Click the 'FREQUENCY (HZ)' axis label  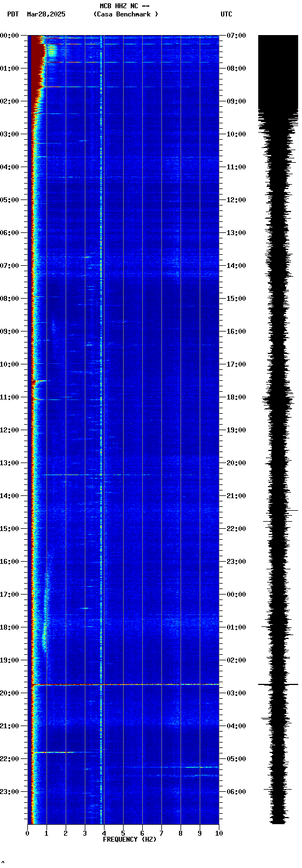(x=130, y=840)
